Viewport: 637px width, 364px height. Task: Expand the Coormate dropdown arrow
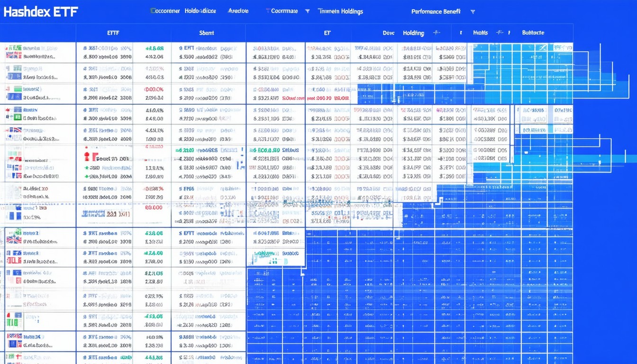[x=307, y=11]
